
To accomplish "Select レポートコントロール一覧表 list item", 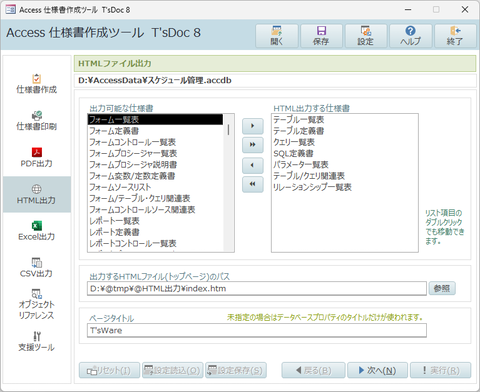I will [155, 244].
